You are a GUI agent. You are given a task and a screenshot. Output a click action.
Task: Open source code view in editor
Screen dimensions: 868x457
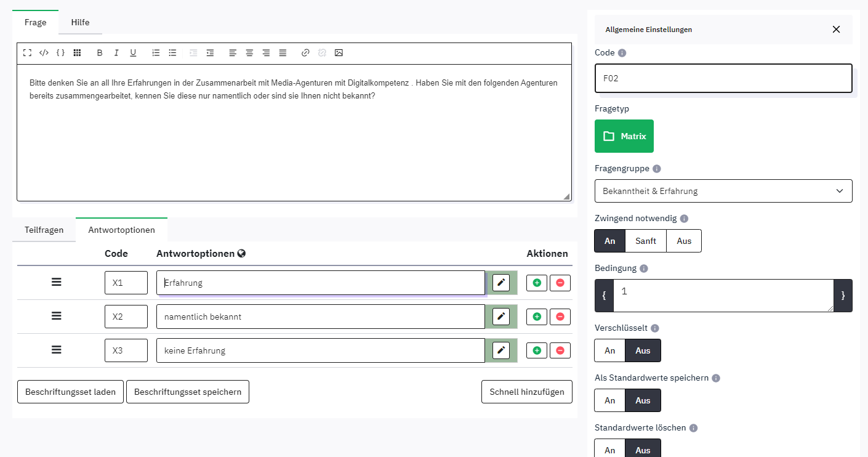[x=44, y=53]
